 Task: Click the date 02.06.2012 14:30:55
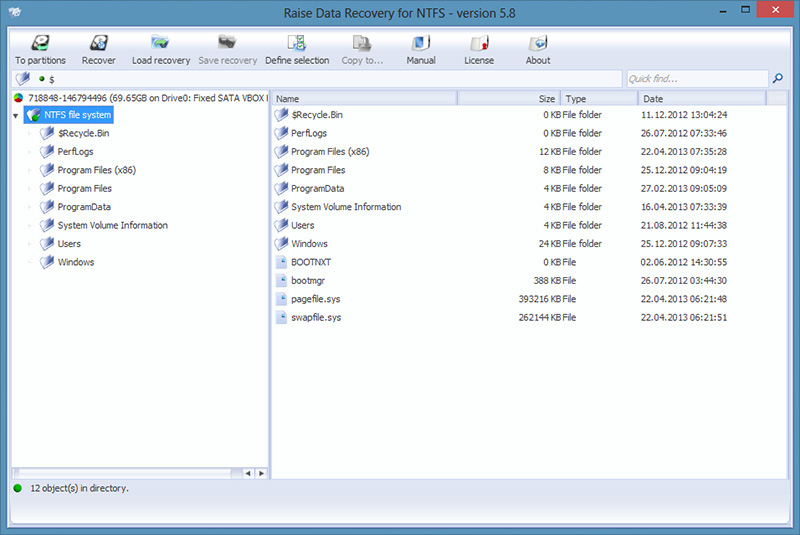(x=684, y=262)
